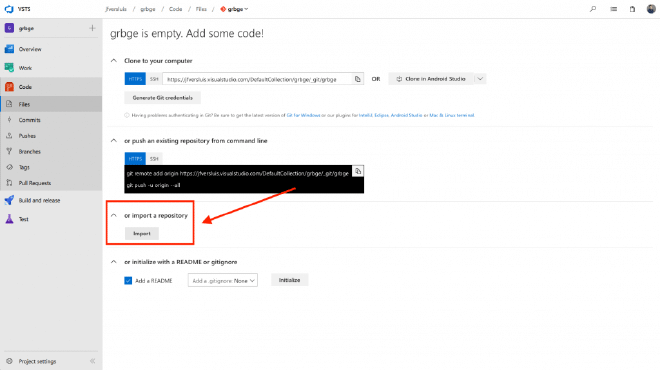Toggle the Add a README checkbox
660x370 pixels.
point(128,280)
